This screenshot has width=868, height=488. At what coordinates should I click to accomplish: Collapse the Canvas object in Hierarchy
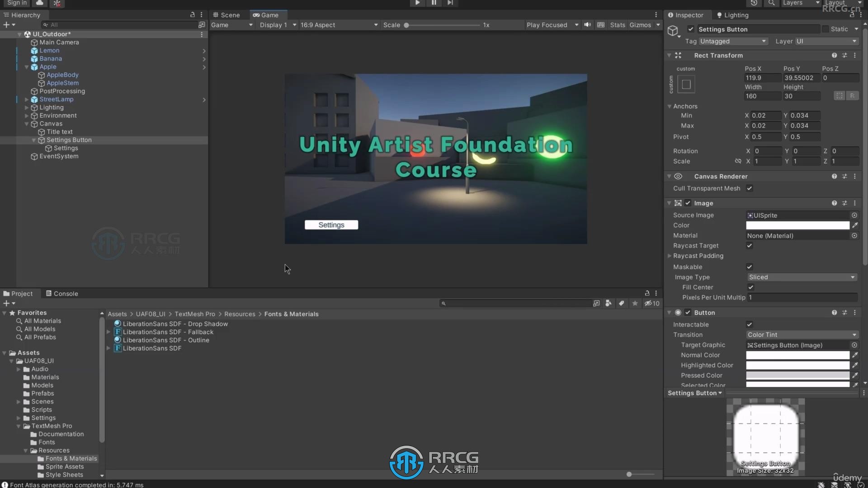coord(27,124)
